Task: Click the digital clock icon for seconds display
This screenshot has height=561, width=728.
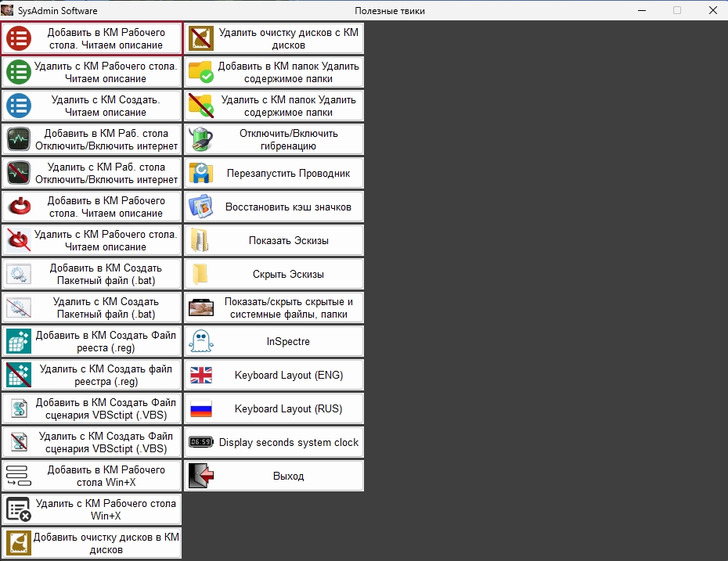Action: [201, 443]
